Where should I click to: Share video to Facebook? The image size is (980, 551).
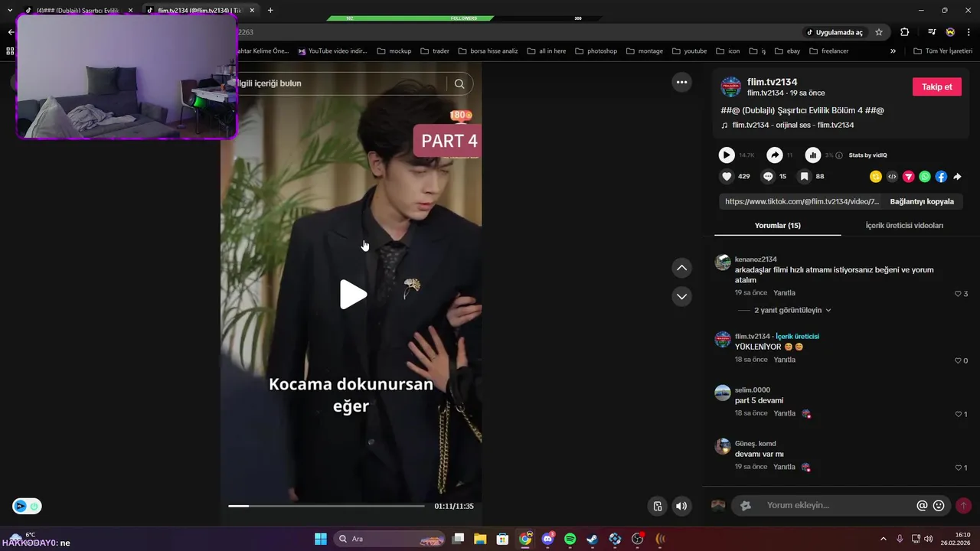click(x=941, y=176)
